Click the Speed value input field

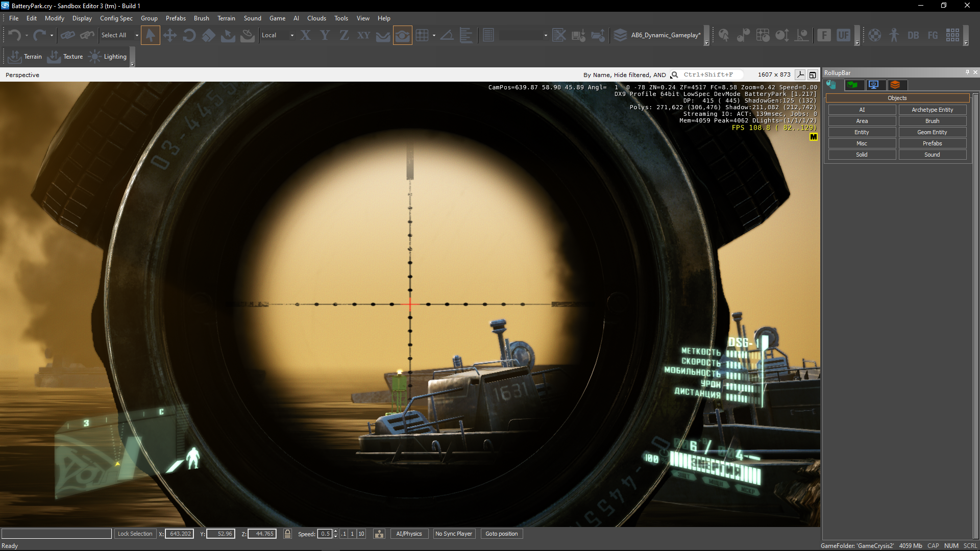click(x=325, y=534)
